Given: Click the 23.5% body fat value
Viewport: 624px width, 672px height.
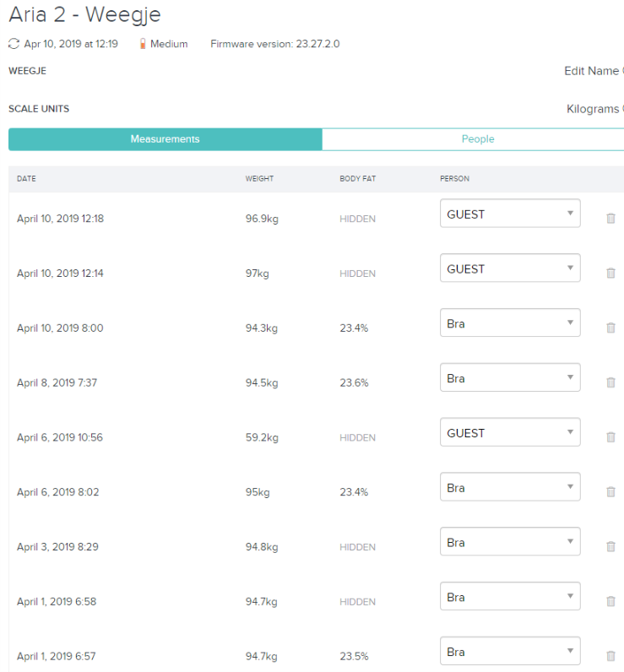Looking at the screenshot, I should point(354,656).
